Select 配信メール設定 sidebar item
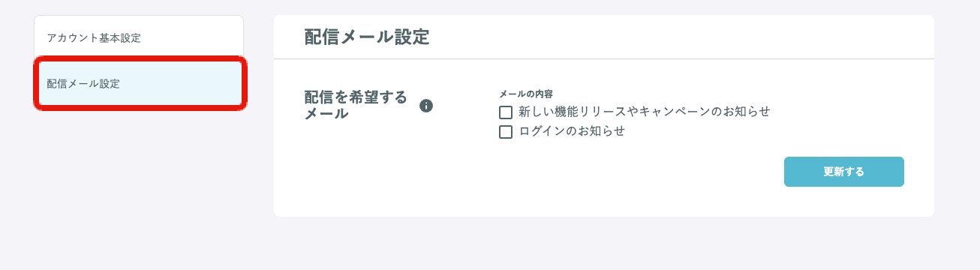Viewport: 980px width, 270px height. tap(139, 84)
